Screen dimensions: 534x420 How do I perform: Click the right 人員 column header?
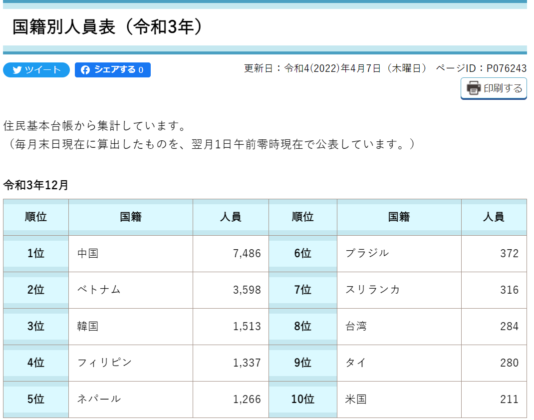[x=494, y=217]
